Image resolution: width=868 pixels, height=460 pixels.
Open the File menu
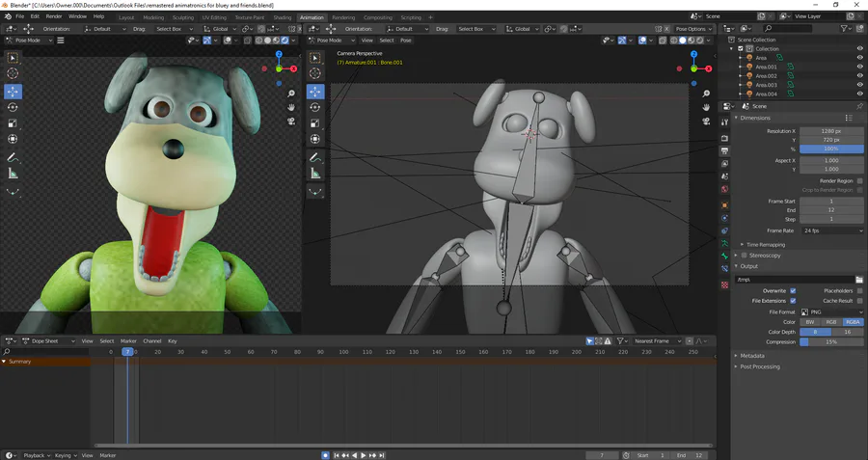(x=20, y=16)
